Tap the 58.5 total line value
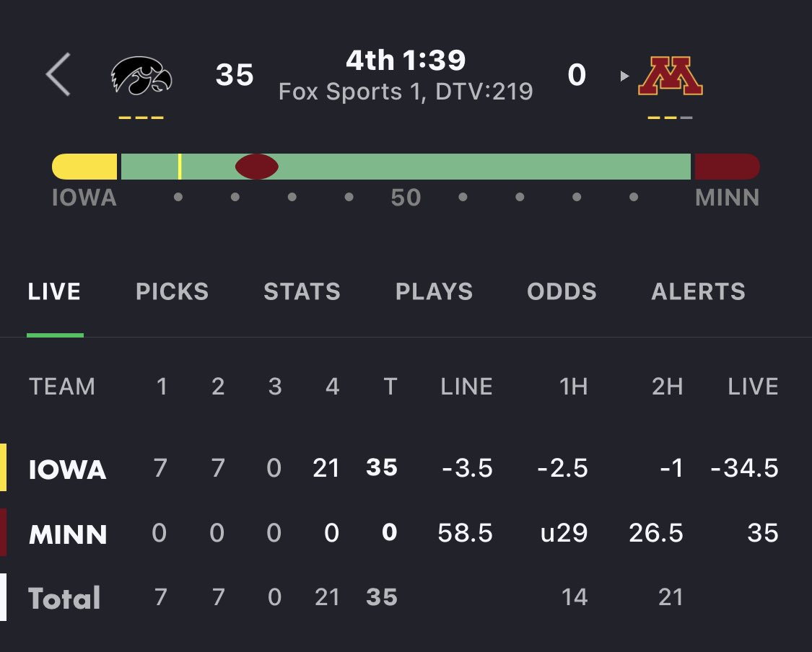Screen dimensions: 812x652 465,533
